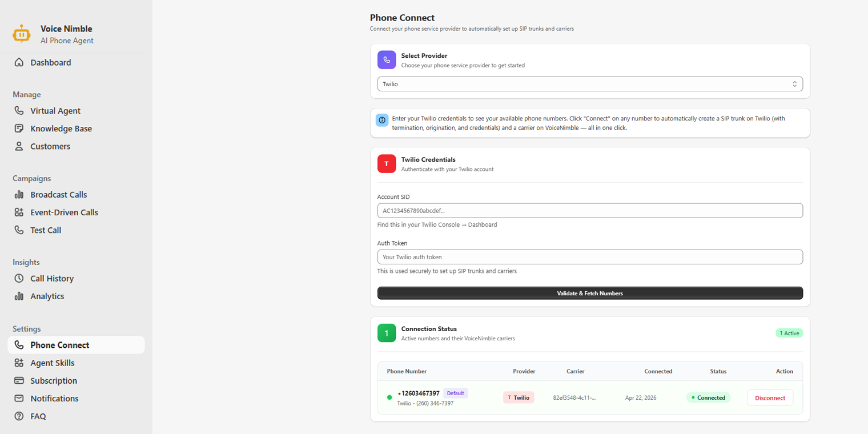Click the Knowledge Base note icon
This screenshot has width=868, height=434.
tap(19, 128)
